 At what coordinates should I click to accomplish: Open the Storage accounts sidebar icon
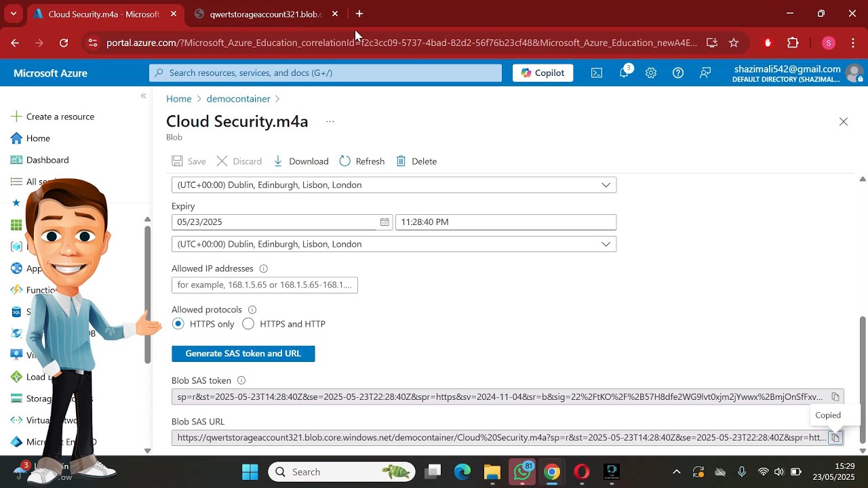click(16, 399)
